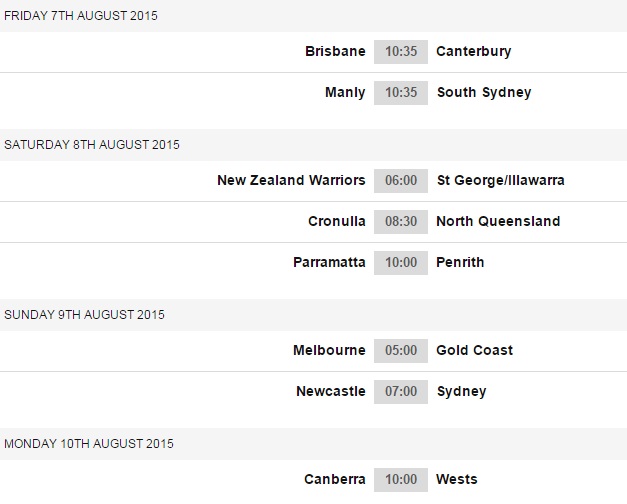Select the Gold Coast team
The height and width of the screenshot is (504, 627).
point(475,350)
